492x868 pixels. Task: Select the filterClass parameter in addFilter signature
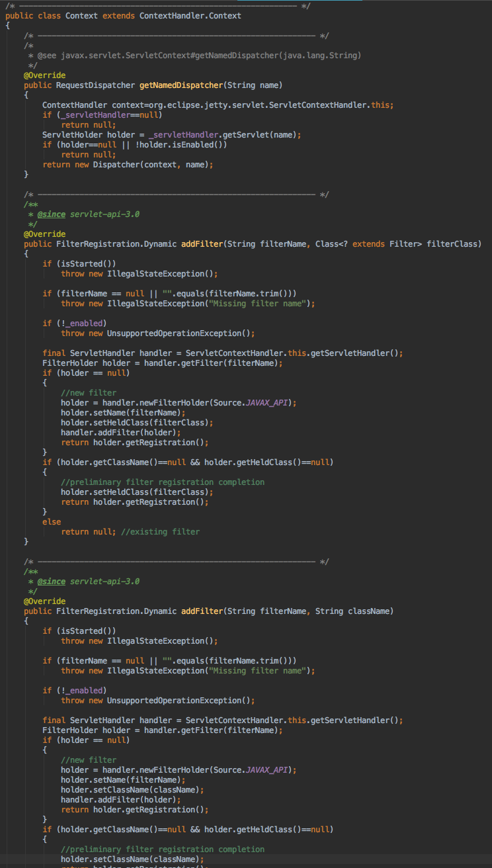point(453,244)
